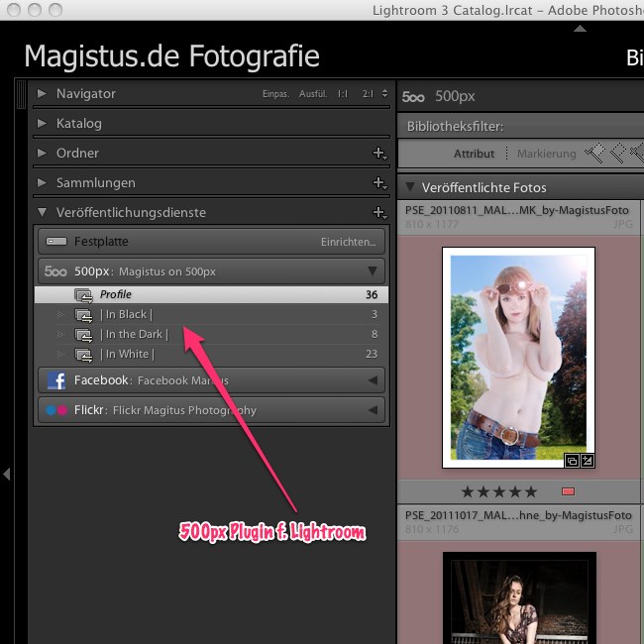Select the Attribut filter tab
Screen dimensions: 644x644
(474, 154)
